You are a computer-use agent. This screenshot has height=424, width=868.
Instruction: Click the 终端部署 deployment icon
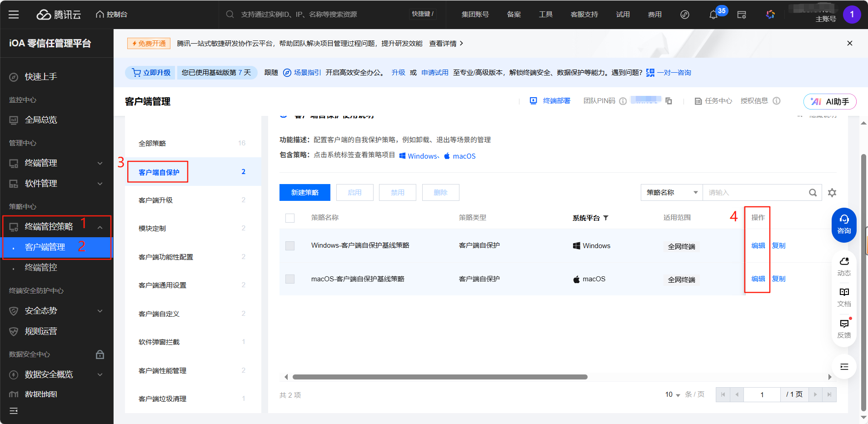click(533, 100)
